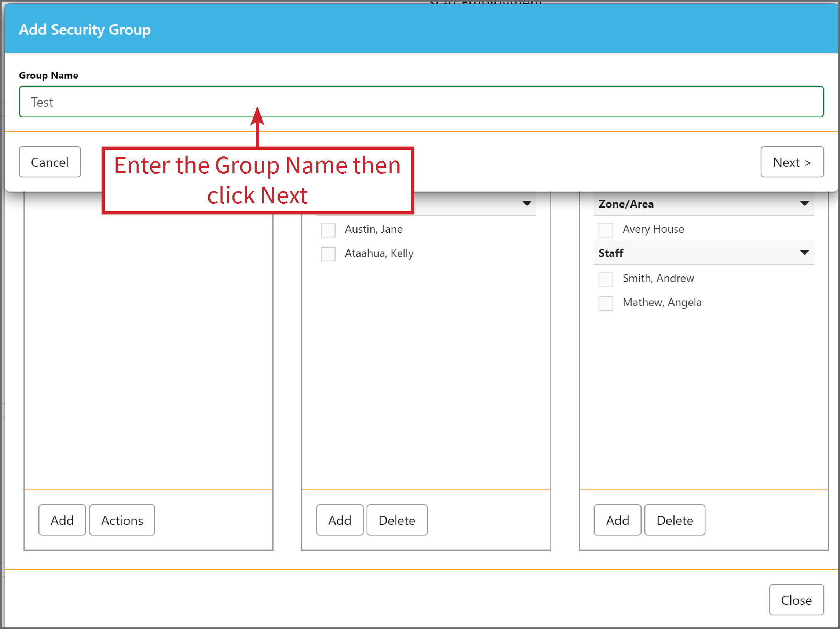Click Delete in the Zone/Area panel
This screenshot has height=629, width=840.
pos(674,520)
